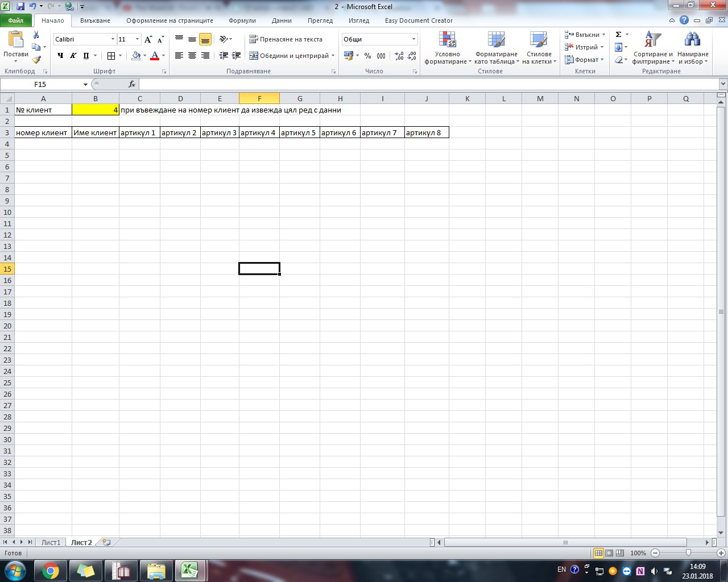Open Excel Help question mark icon
The image size is (728, 582).
click(684, 20)
